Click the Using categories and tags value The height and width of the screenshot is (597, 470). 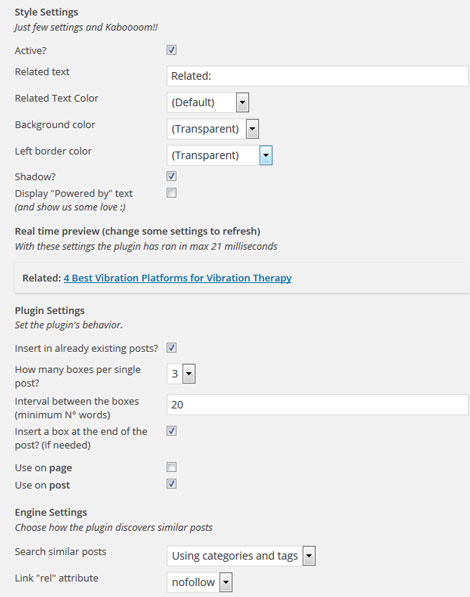(x=235, y=556)
